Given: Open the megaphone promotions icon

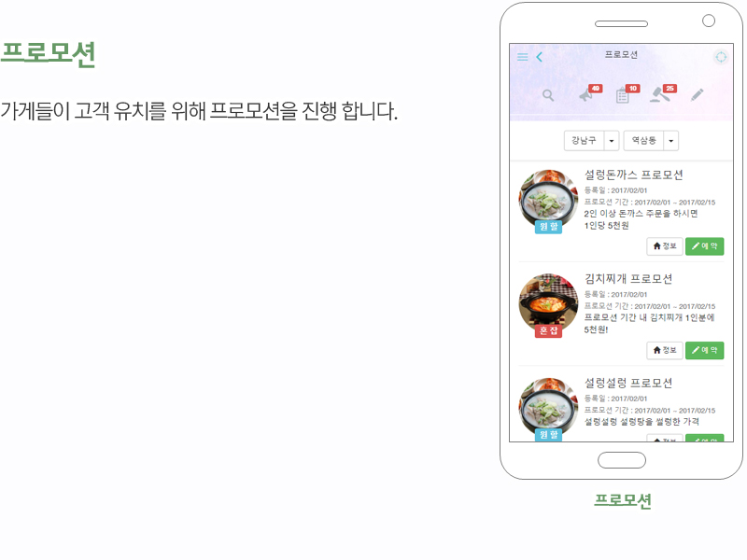Looking at the screenshot, I should [x=586, y=95].
